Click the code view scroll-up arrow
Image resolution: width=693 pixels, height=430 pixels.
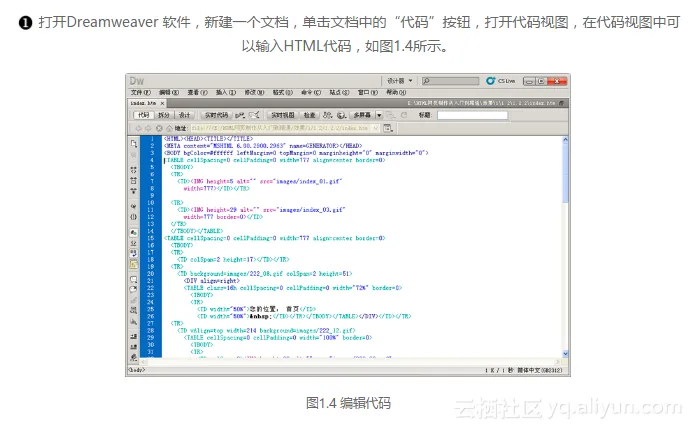click(565, 140)
